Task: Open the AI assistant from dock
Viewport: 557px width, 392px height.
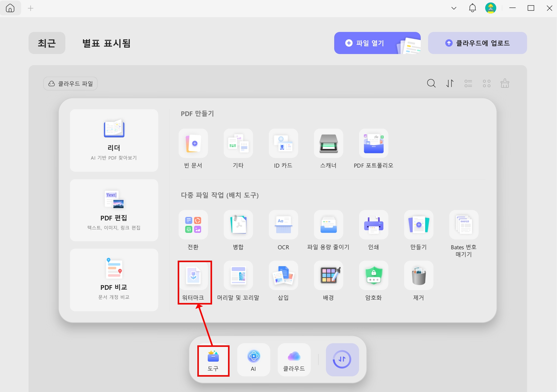Action: tap(253, 360)
